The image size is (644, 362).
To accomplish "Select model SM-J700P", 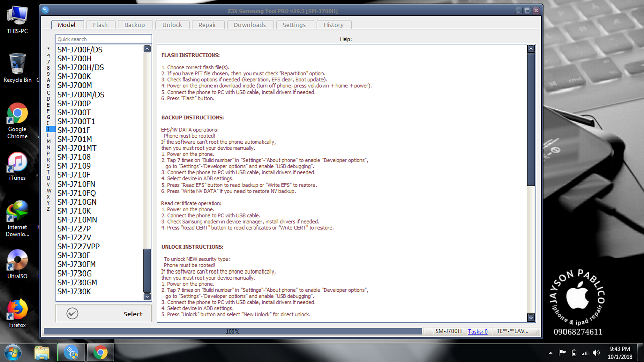I will point(74,104).
